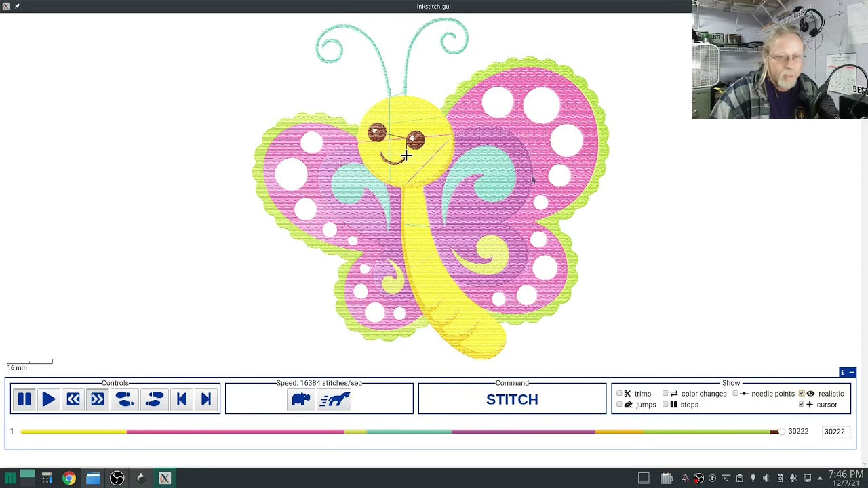The height and width of the screenshot is (488, 868).
Task: Select the fast horse speed icon
Action: tap(334, 399)
